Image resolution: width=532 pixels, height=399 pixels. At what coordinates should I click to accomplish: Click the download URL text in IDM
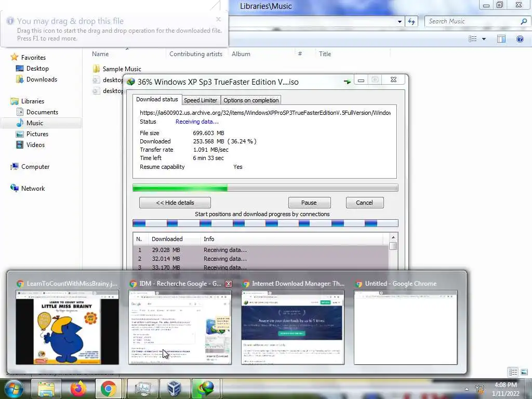tap(265, 113)
